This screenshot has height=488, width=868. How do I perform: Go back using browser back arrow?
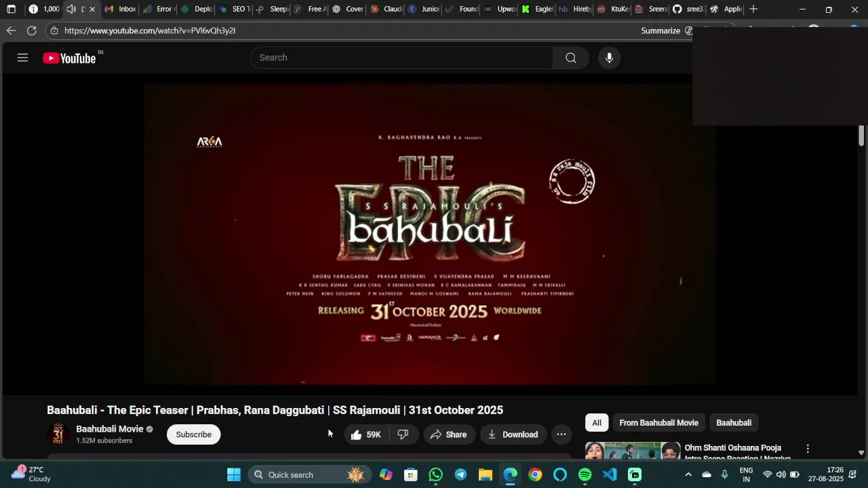coord(11,30)
